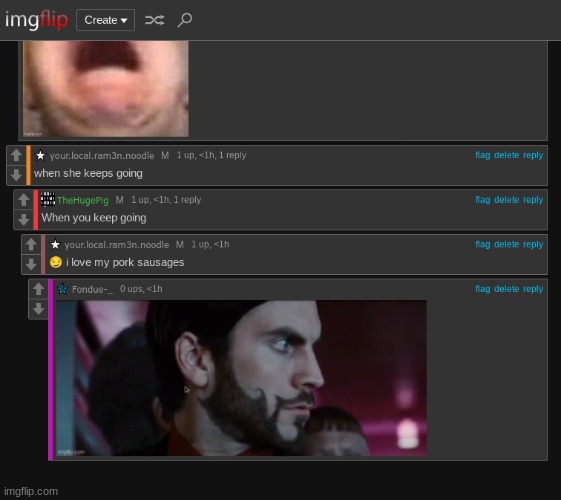
Task: Open the bearded man image in Fondue-_ comment
Action: 241,378
